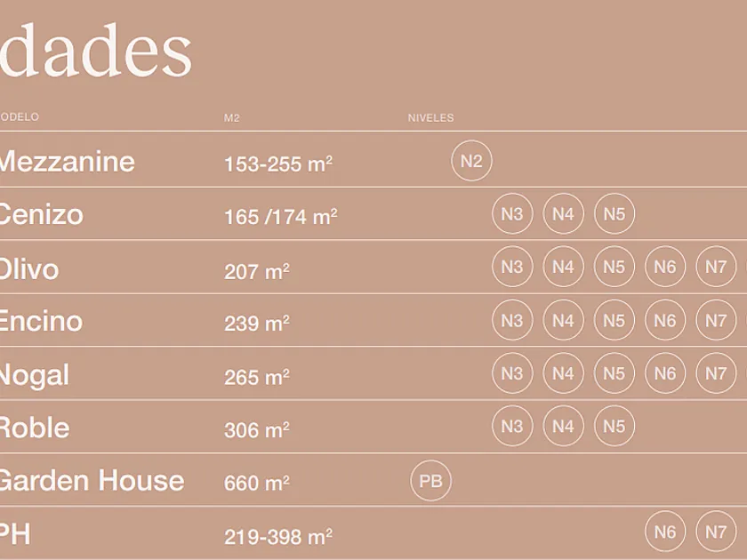
Task: Select the Roble model row title
Action: (35, 428)
